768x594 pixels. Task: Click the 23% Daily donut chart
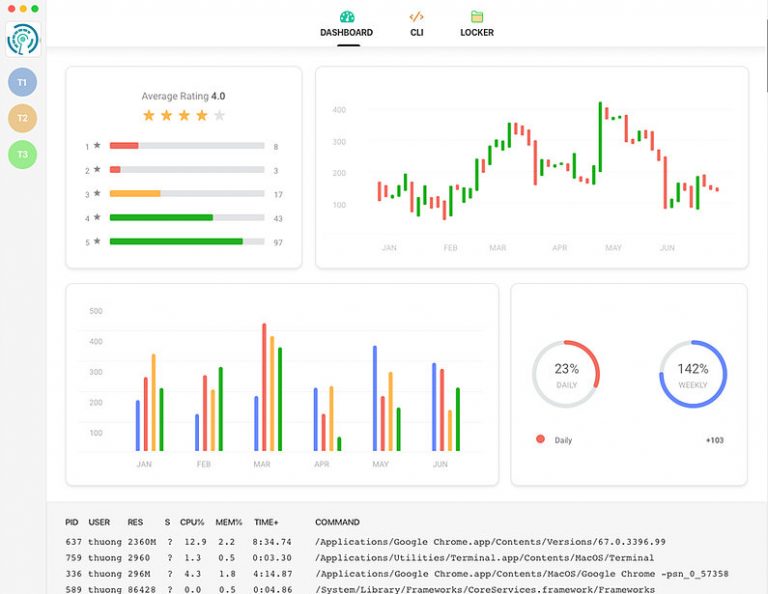(x=566, y=375)
